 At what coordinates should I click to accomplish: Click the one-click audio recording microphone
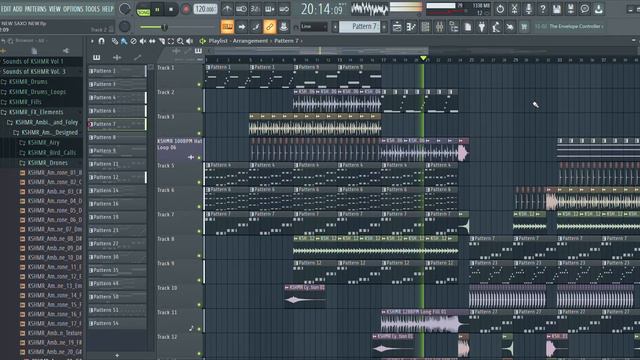[529, 9]
